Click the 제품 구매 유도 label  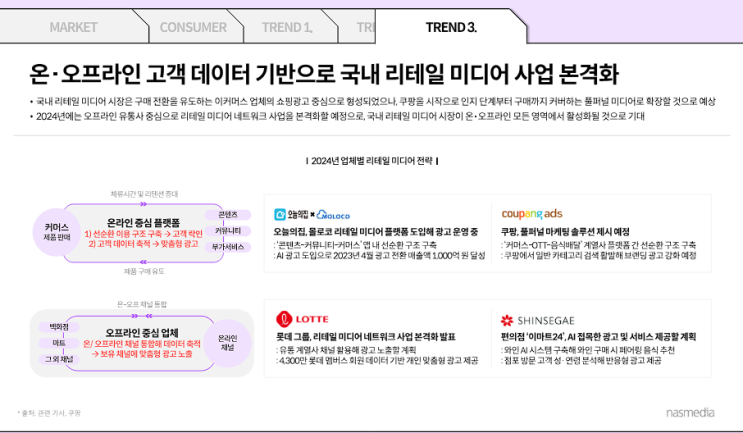pyautogui.click(x=144, y=271)
